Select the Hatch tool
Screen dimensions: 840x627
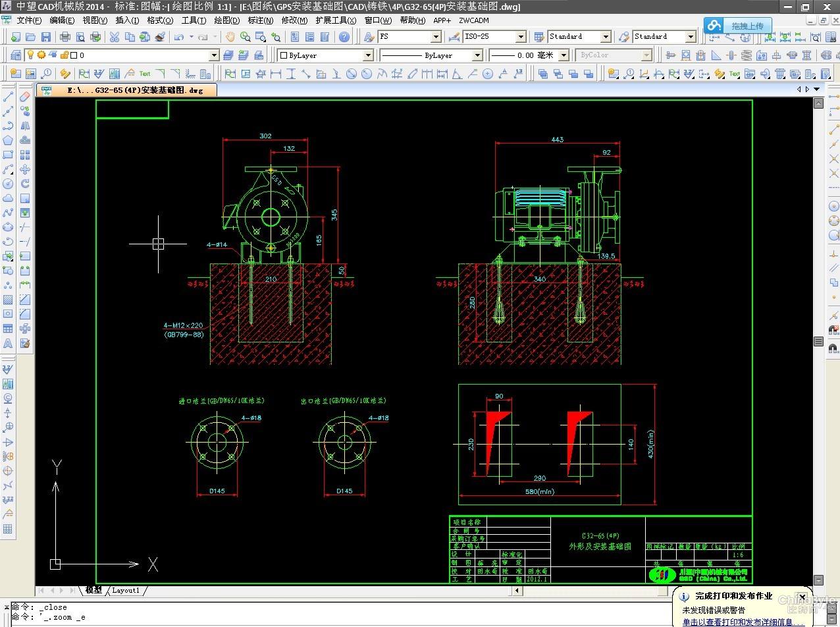point(8,300)
